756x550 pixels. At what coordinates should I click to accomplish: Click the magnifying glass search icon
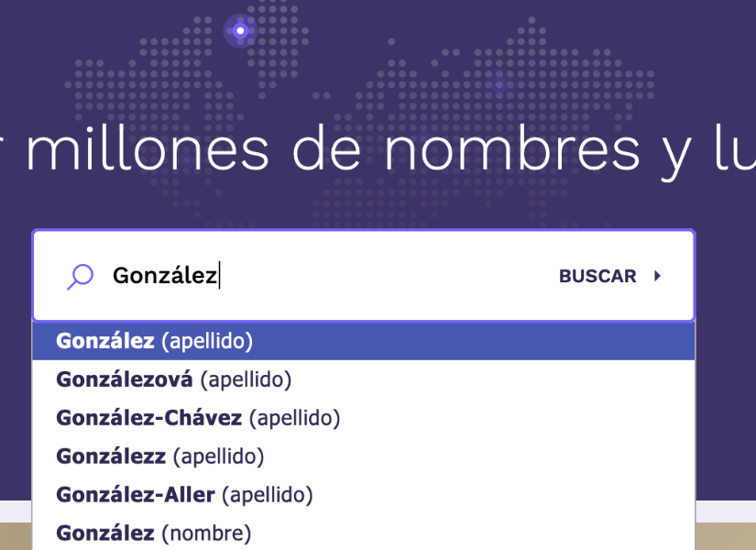[x=81, y=276]
